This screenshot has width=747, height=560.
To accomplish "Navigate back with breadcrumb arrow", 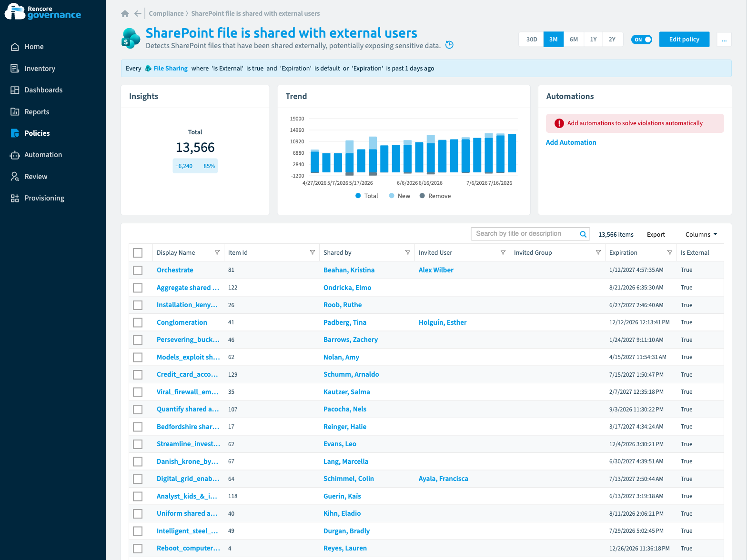I will 138,14.
